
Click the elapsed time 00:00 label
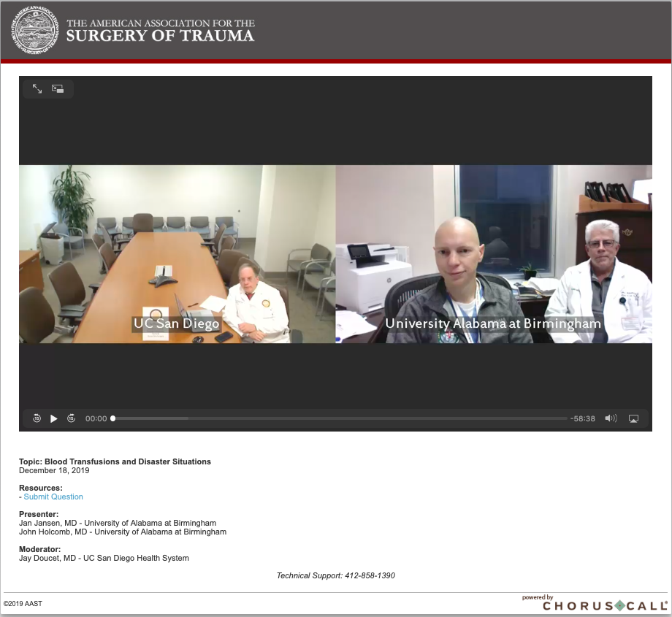click(x=96, y=418)
